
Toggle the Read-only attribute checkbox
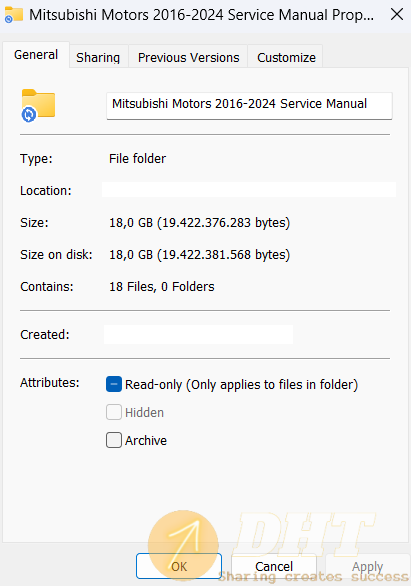(114, 384)
